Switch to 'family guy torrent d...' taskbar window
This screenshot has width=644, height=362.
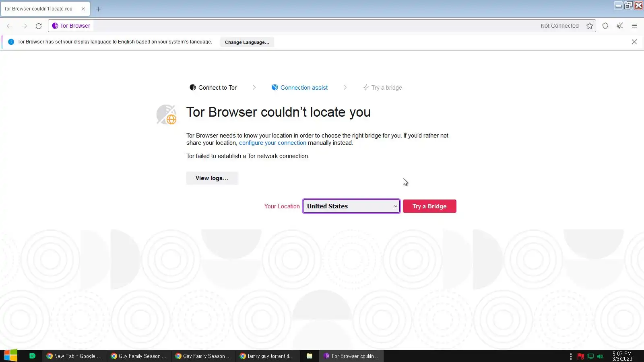268,356
